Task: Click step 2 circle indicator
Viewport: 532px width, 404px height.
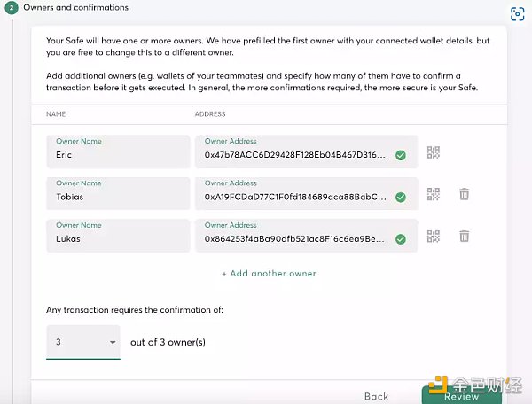Action: 12,8
